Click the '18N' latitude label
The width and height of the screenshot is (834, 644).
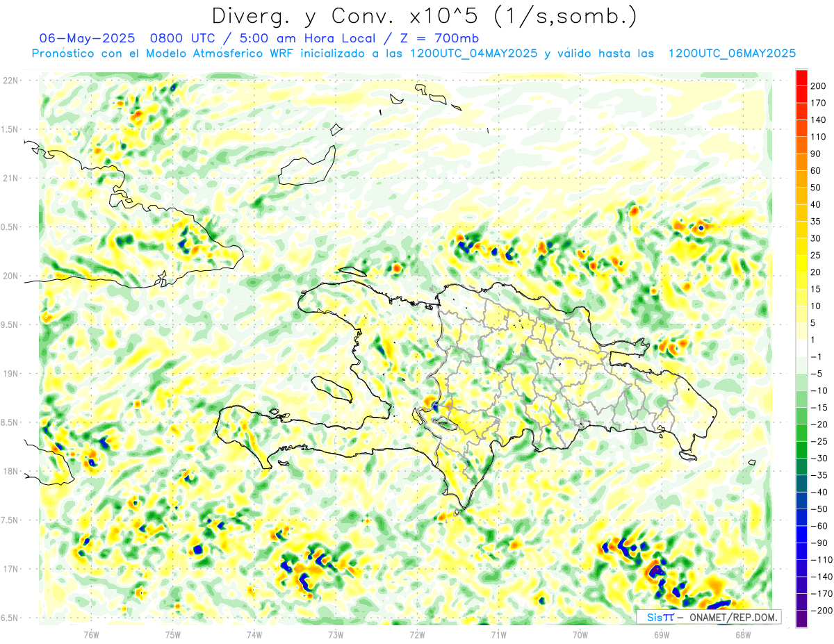click(10, 471)
